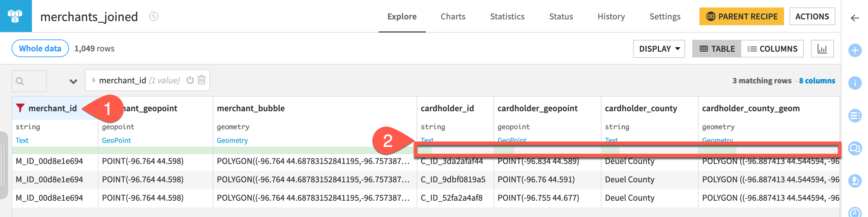This screenshot has height=217, width=868.
Task: Go to the Status tab
Action: (561, 16)
